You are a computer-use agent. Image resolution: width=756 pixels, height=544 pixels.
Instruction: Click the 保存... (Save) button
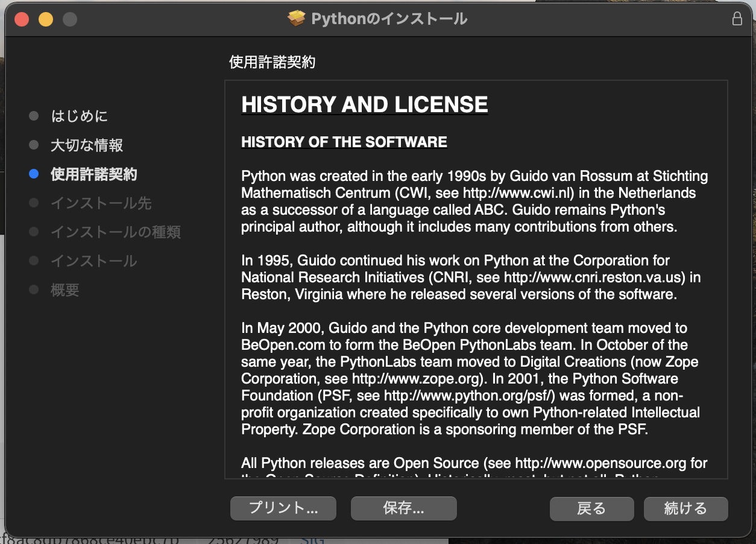[403, 508]
